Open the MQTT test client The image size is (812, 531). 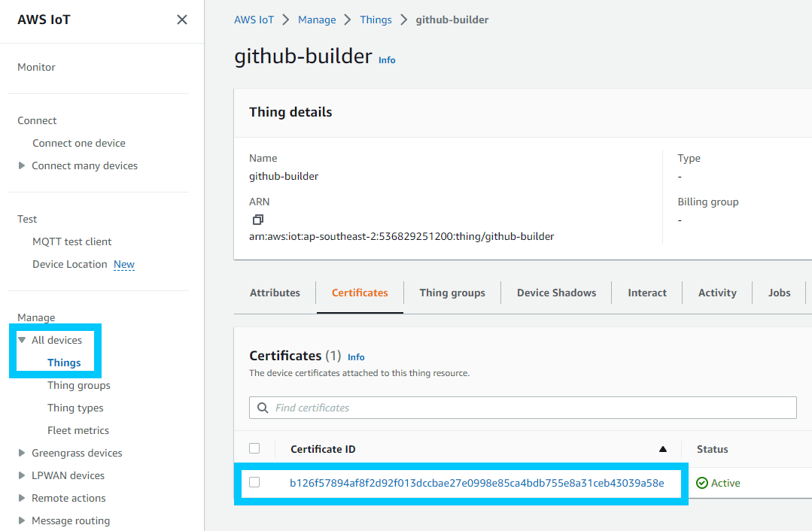(71, 241)
